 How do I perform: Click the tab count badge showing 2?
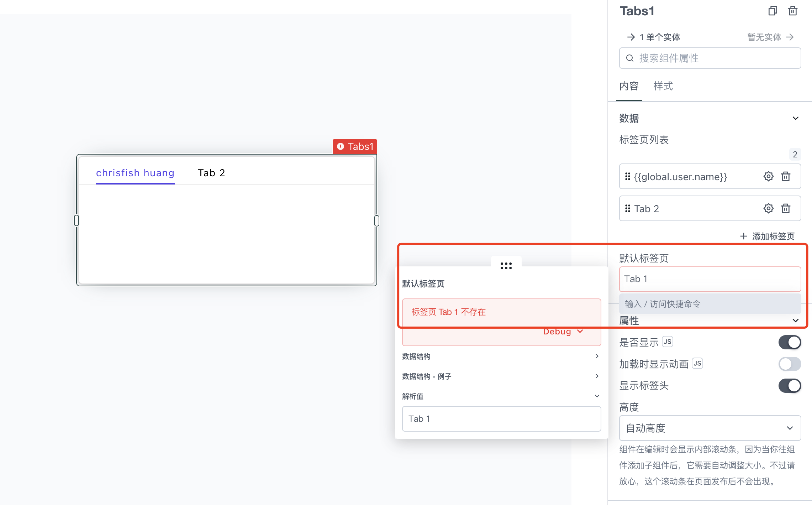coord(795,154)
